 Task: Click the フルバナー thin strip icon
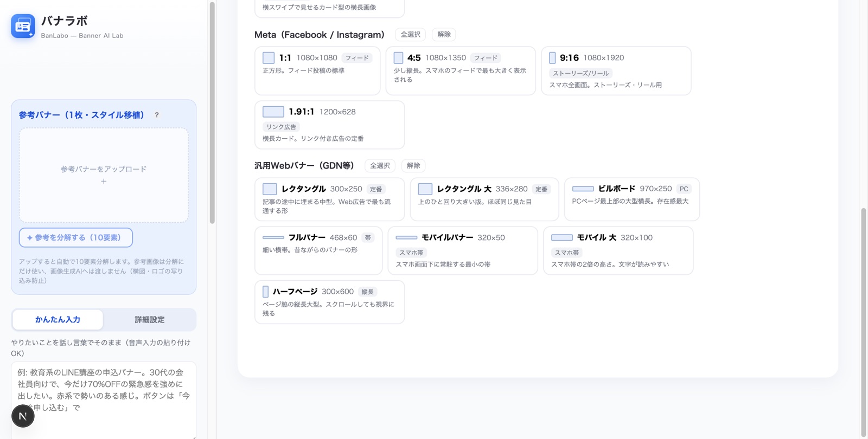pos(273,237)
